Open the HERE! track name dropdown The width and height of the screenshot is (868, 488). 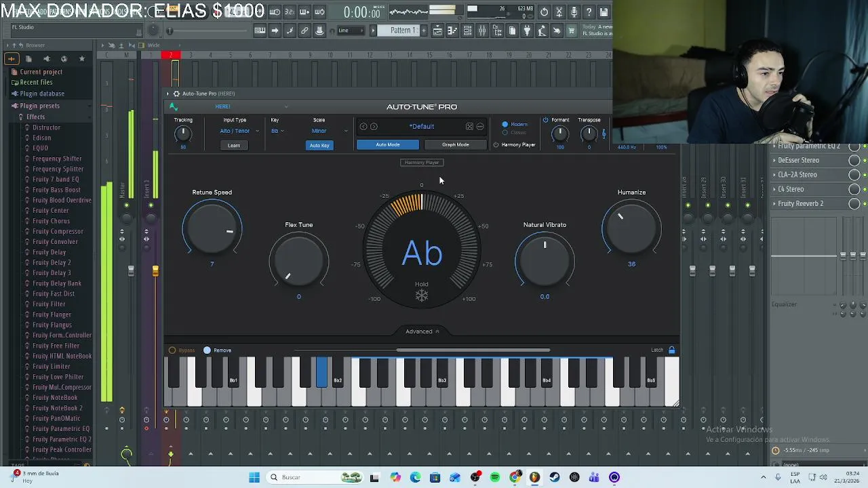pyautogui.click(x=251, y=106)
